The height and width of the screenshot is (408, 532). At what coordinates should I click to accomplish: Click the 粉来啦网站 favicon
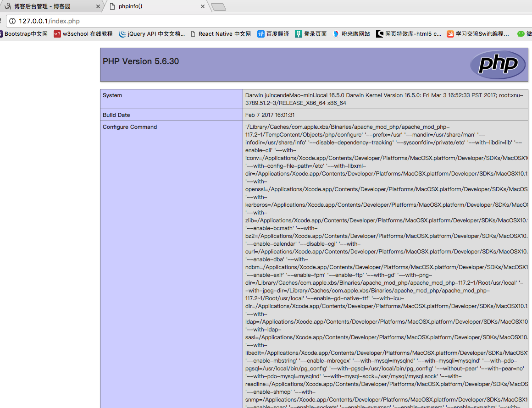click(x=336, y=34)
